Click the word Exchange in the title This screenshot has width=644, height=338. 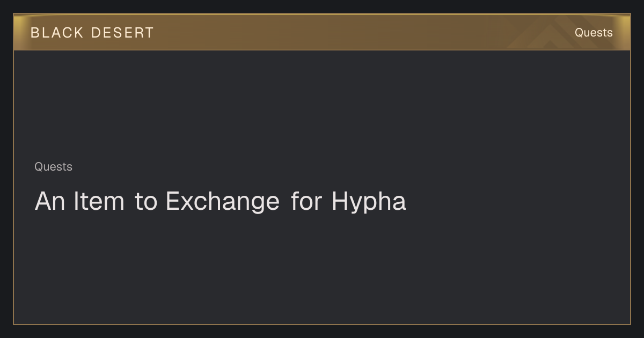(222, 202)
